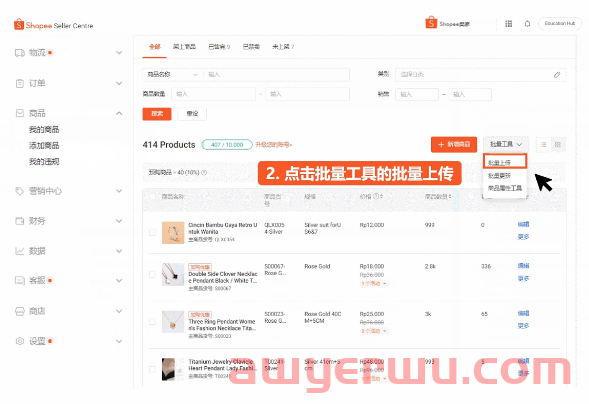Click the 客服 chat icon in sidebar
This screenshot has height=404, width=589.
pos(20,280)
